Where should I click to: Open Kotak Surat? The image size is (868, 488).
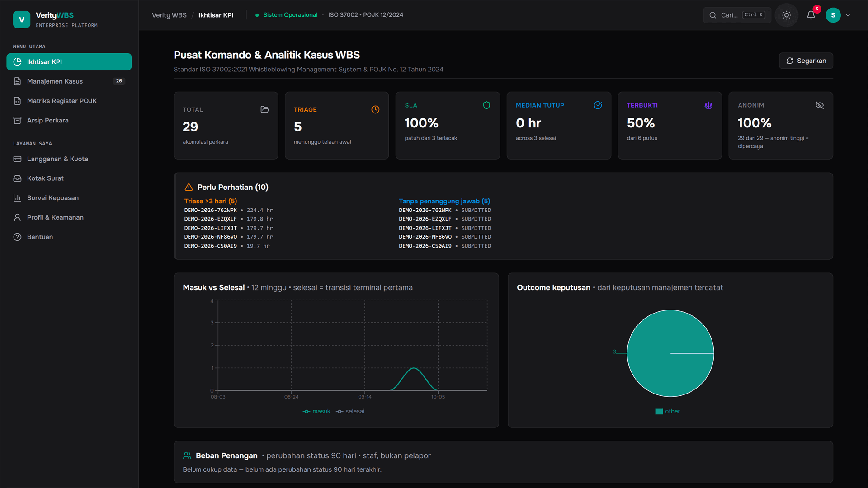(x=69, y=178)
